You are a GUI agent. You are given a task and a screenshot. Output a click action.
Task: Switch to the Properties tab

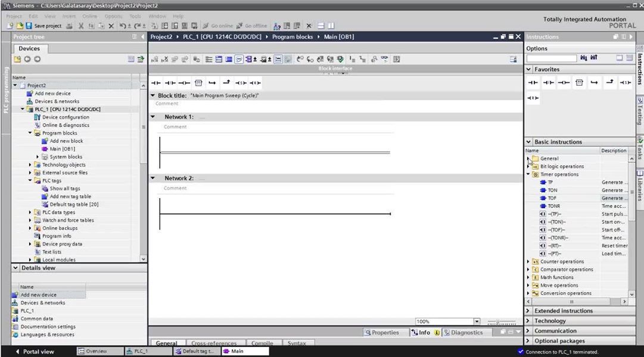pyautogui.click(x=382, y=333)
